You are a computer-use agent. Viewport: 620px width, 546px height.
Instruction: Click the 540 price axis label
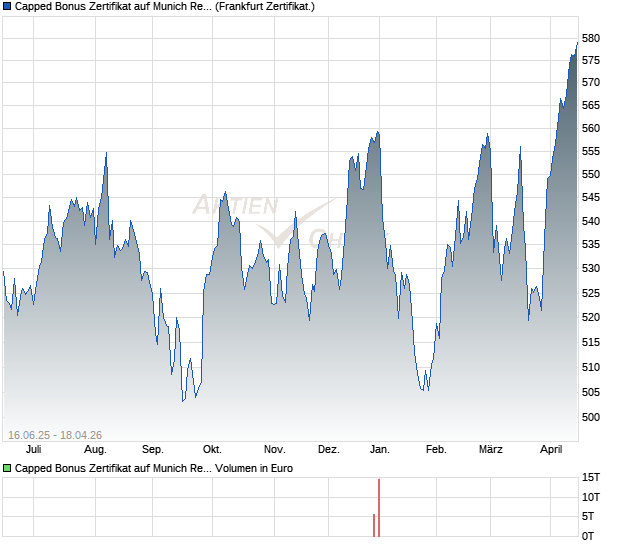591,222
